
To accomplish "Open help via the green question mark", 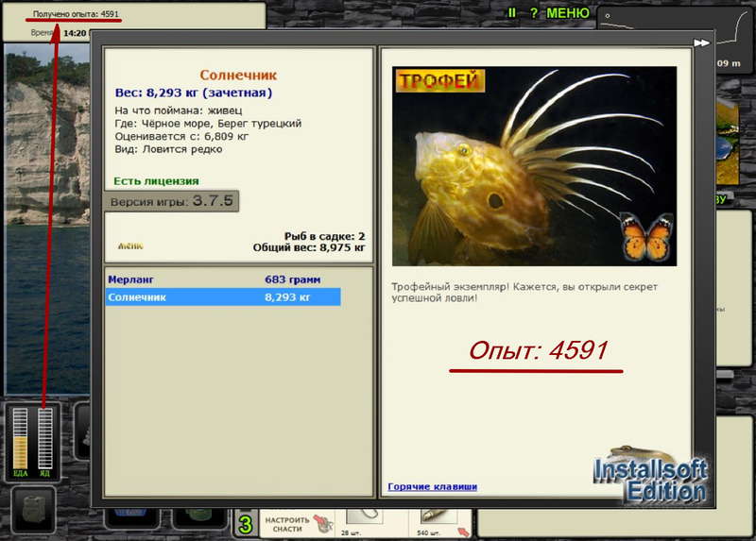I will click(x=534, y=13).
